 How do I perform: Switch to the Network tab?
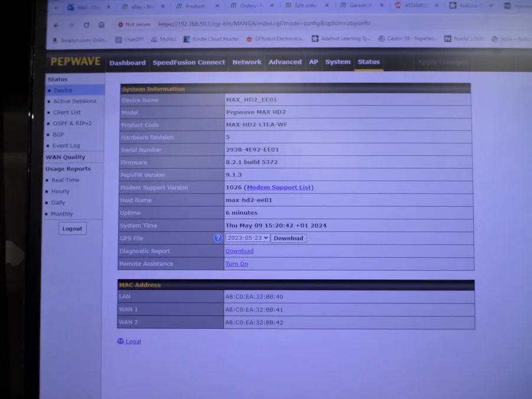click(x=246, y=62)
